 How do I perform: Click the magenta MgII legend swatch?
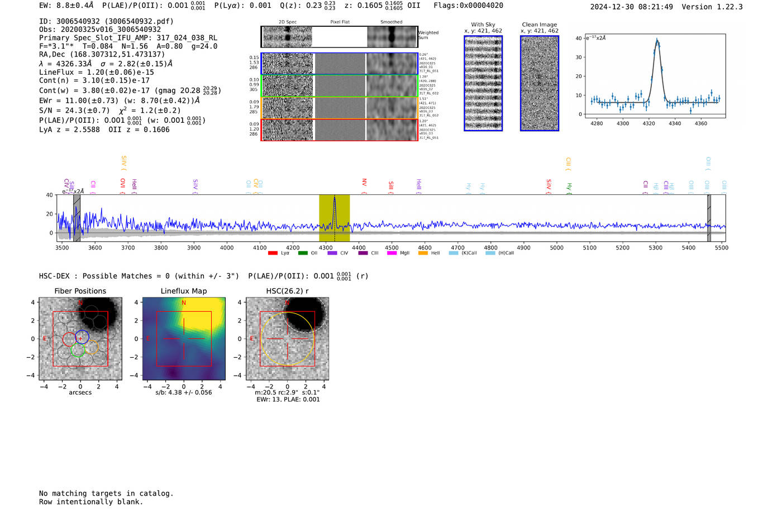(x=392, y=253)
